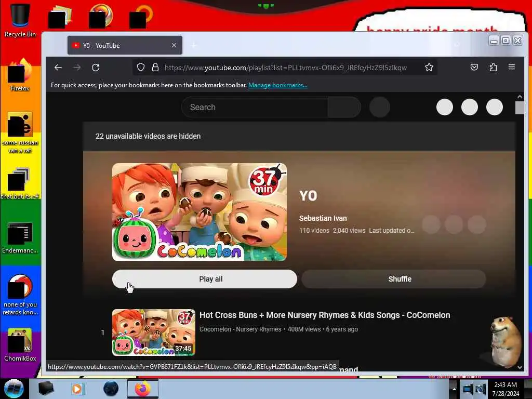Open the Sebastian Ivan channel link
This screenshot has width=532, height=399.
[323, 218]
